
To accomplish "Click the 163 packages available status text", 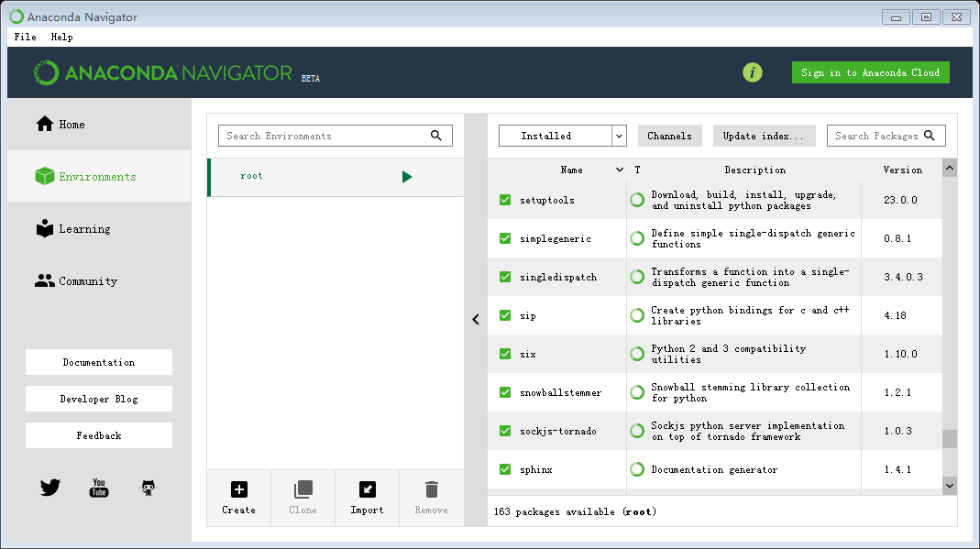I will click(575, 511).
